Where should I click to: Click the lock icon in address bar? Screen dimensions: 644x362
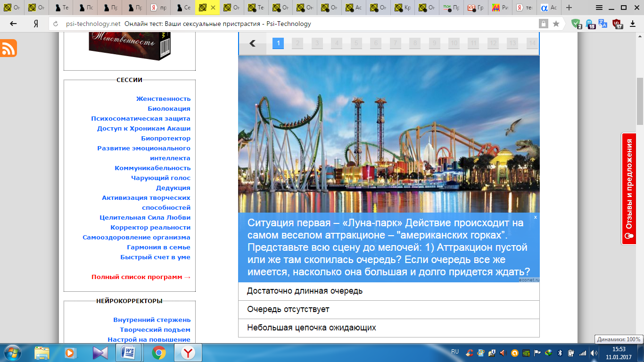coord(544,24)
